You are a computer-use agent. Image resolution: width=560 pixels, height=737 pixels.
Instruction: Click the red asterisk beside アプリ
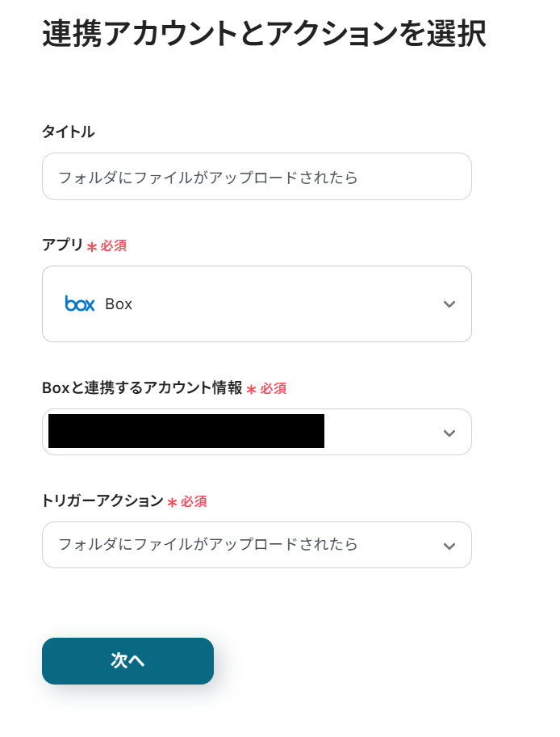(x=92, y=246)
